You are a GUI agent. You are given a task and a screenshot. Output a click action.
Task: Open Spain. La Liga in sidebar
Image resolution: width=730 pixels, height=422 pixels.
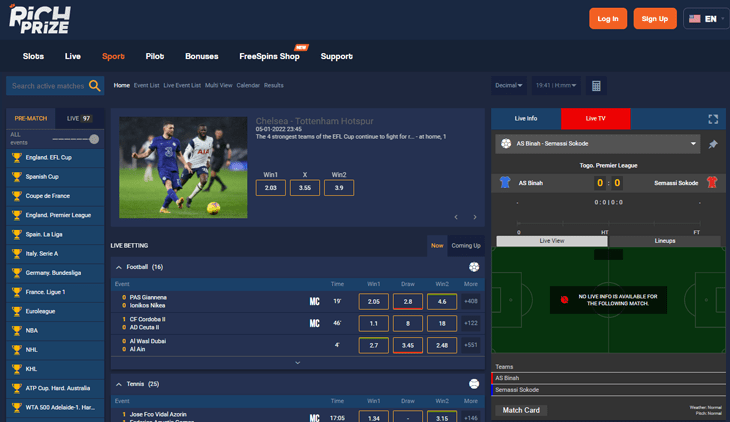pyautogui.click(x=55, y=234)
